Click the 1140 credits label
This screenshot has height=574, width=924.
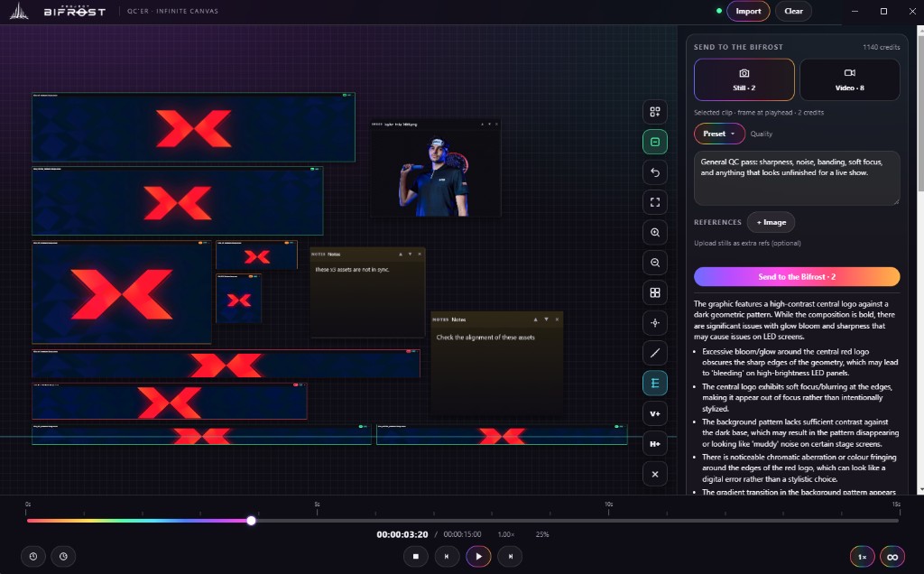pos(881,47)
